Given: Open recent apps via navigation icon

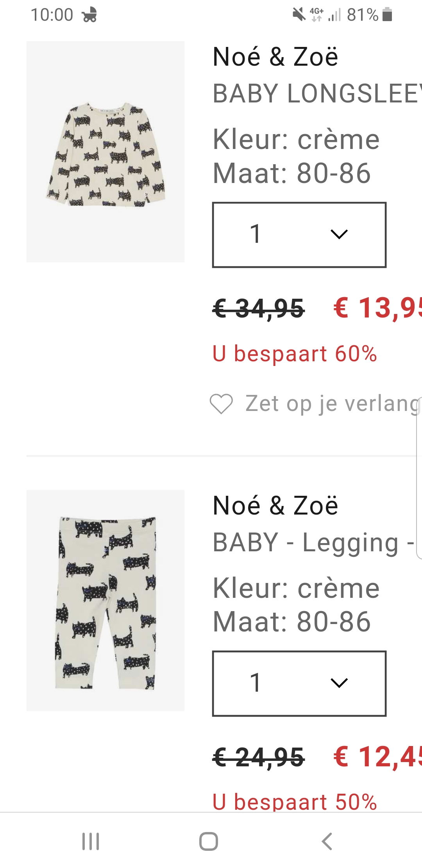Looking at the screenshot, I should tap(91, 841).
